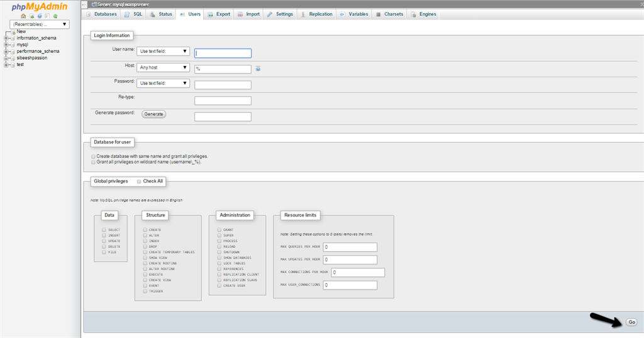Tick the Check All global privileges box
The width and height of the screenshot is (644, 338).
coord(139,181)
